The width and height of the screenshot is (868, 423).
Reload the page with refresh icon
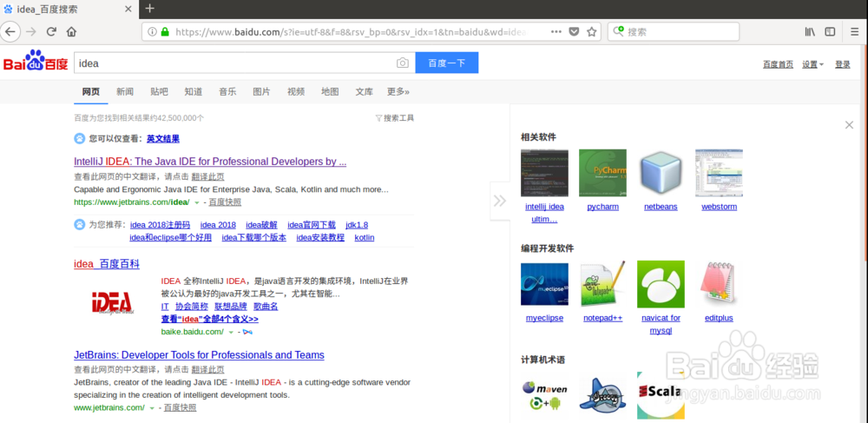tap(51, 31)
